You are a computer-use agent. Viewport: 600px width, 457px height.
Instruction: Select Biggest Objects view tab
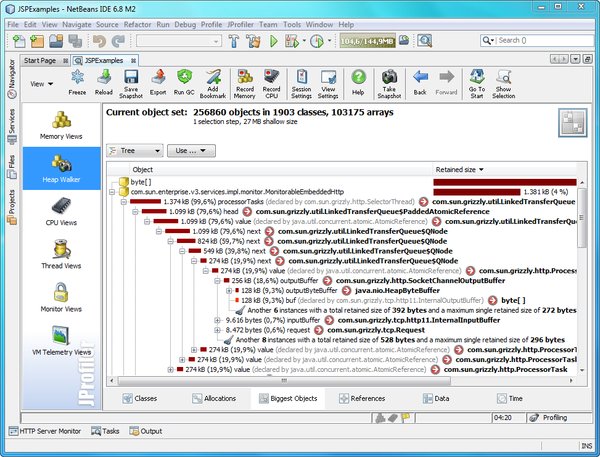(288, 398)
